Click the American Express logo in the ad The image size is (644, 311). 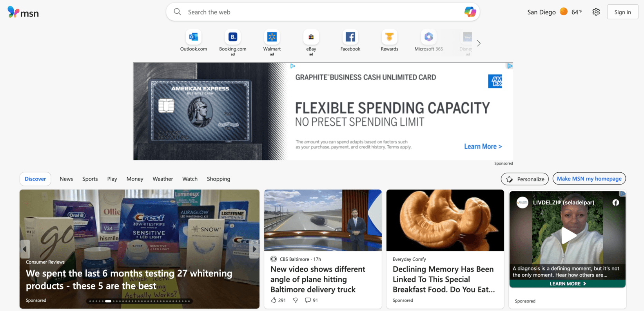pyautogui.click(x=495, y=81)
